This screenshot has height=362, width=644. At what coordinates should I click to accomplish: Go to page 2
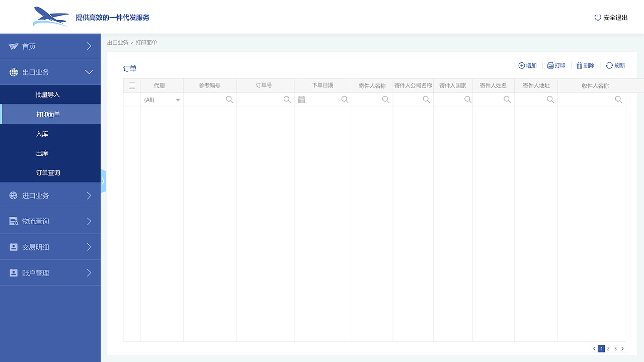(608, 348)
